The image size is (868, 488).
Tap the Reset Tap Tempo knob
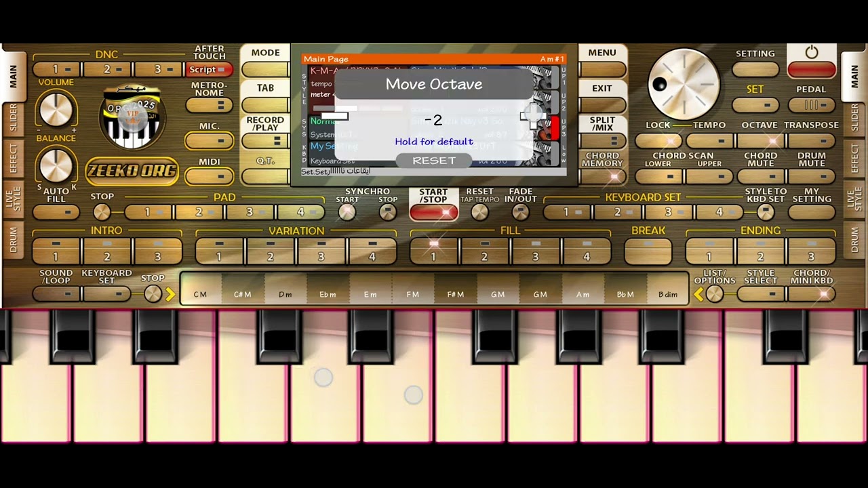[x=479, y=212]
